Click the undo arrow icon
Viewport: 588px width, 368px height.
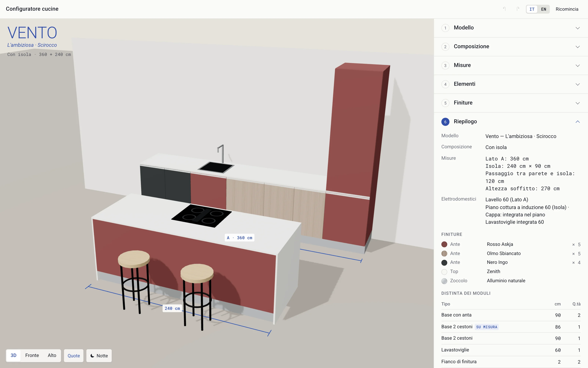pos(504,9)
